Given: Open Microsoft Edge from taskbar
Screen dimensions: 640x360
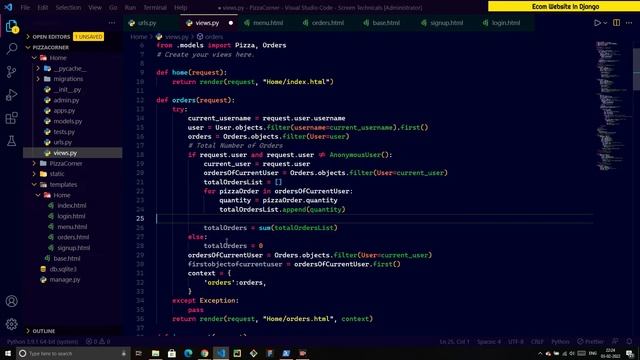Looking at the screenshot, I should (188, 353).
